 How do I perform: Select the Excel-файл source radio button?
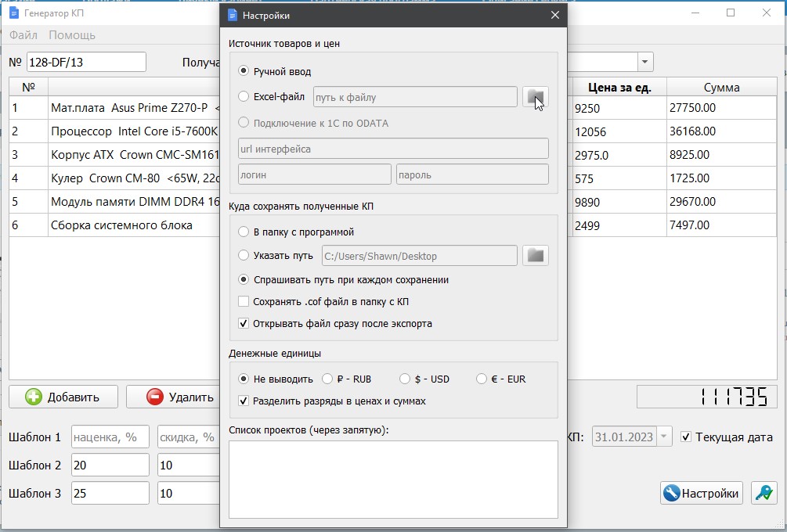[x=244, y=97]
